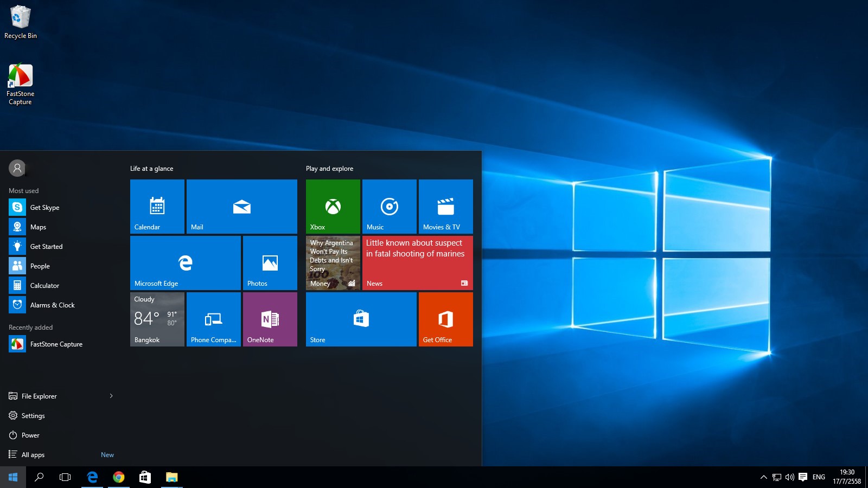Open the Music tile
Image resolution: width=868 pixels, height=488 pixels.
coord(390,207)
